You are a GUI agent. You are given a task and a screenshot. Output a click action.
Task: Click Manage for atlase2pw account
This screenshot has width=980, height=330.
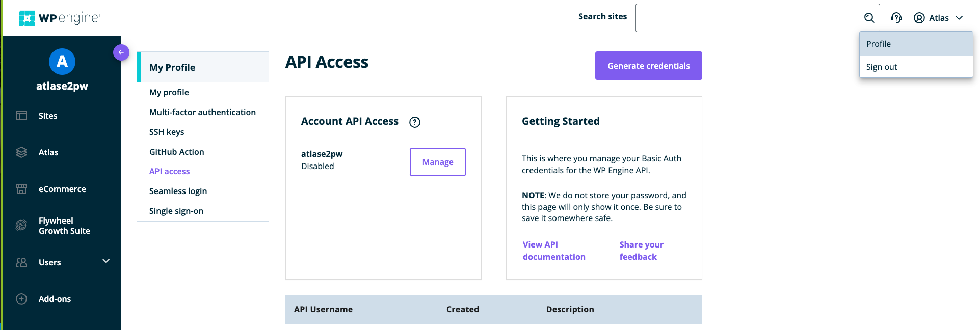pos(437,162)
